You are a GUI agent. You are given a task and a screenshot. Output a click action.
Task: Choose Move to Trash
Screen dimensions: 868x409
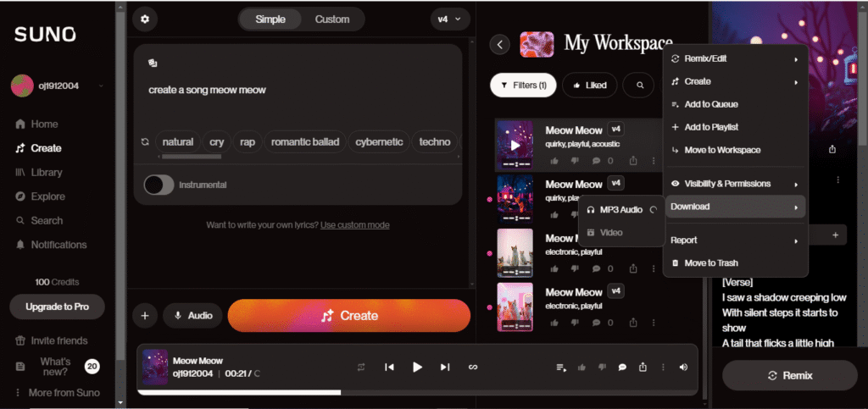click(735, 263)
